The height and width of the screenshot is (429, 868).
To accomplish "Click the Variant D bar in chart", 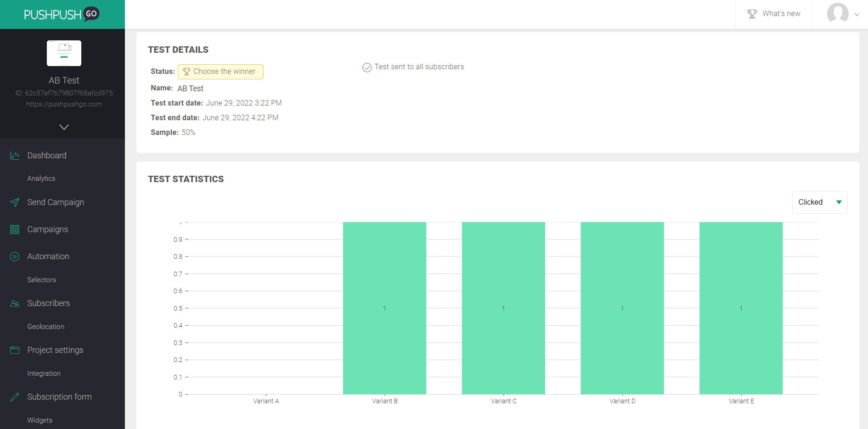I will click(622, 308).
